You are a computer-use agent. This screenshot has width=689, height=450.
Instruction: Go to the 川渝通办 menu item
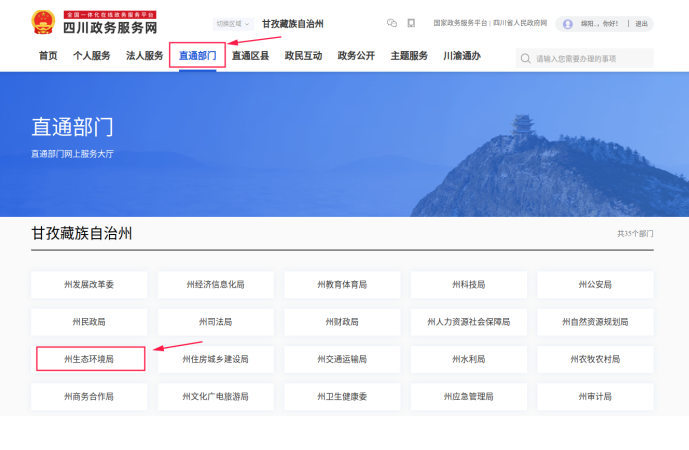[x=462, y=56]
